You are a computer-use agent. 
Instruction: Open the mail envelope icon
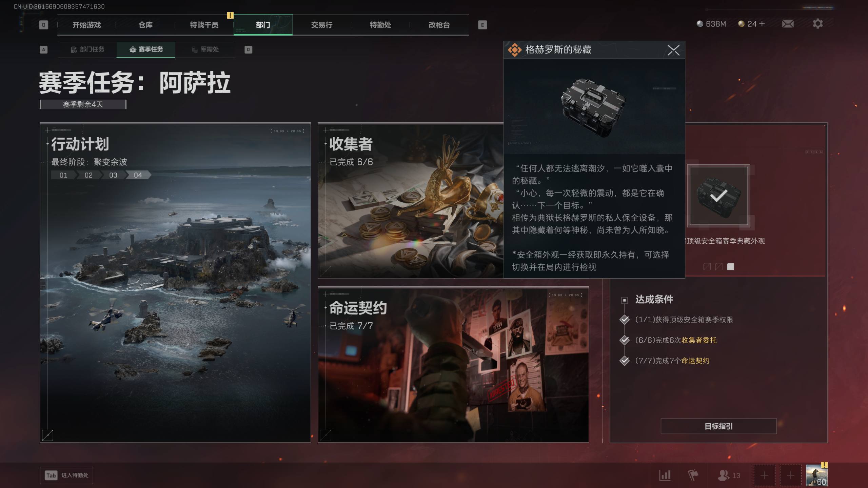(x=788, y=24)
